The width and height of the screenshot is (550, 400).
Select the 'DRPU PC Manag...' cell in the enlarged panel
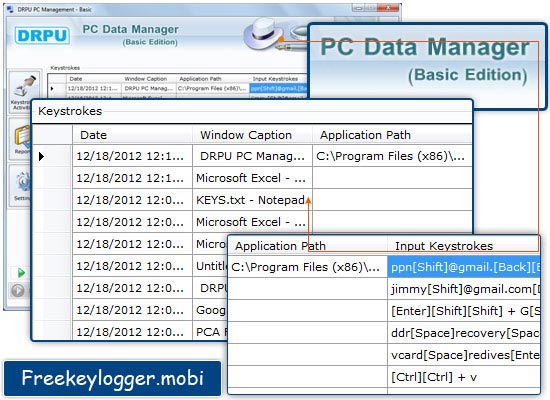(x=252, y=156)
